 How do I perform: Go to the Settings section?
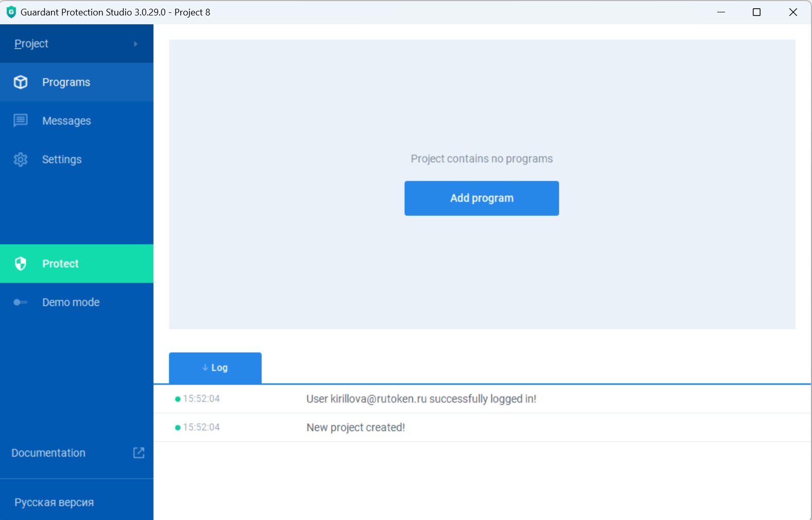click(62, 160)
